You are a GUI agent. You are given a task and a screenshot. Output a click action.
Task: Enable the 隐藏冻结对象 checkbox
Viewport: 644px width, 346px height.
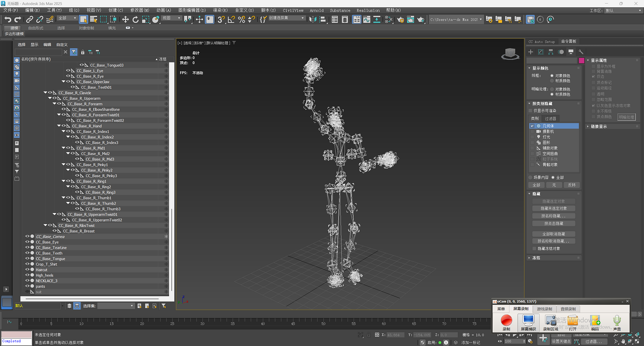(534, 249)
